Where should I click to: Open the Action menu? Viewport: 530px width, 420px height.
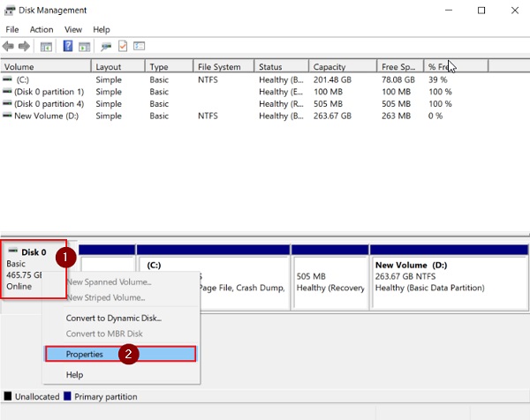[x=42, y=30]
